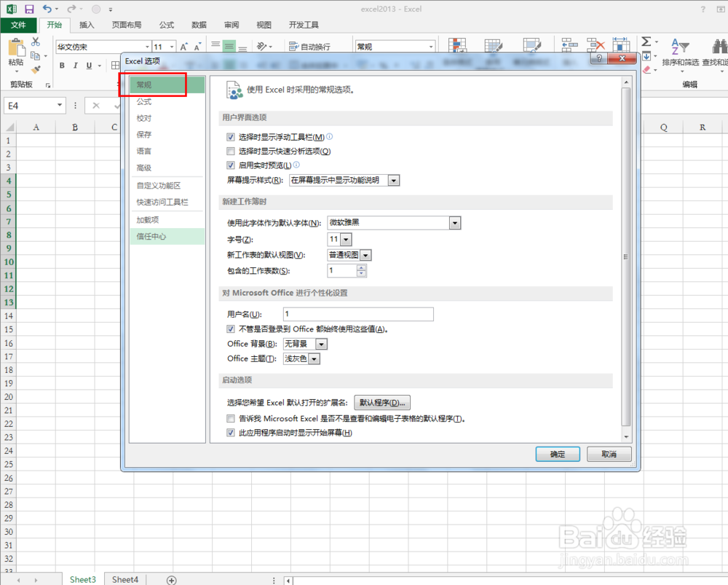Open 屏幕提示样式 dropdown
Screen dimensions: 728x585
[394, 180]
